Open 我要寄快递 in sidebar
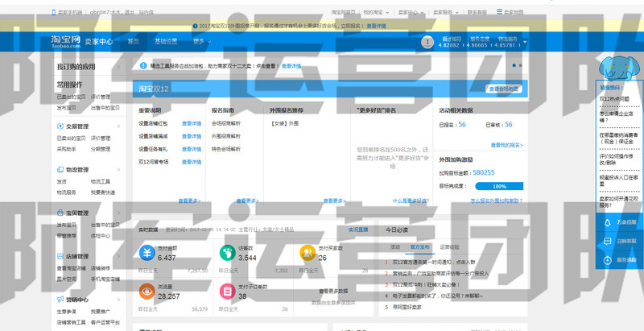644x331 pixels. click(103, 192)
